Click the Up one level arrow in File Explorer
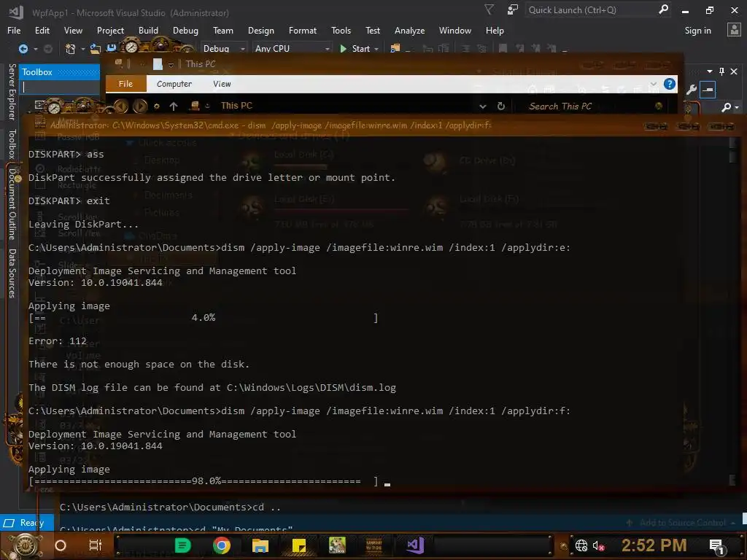 click(174, 106)
